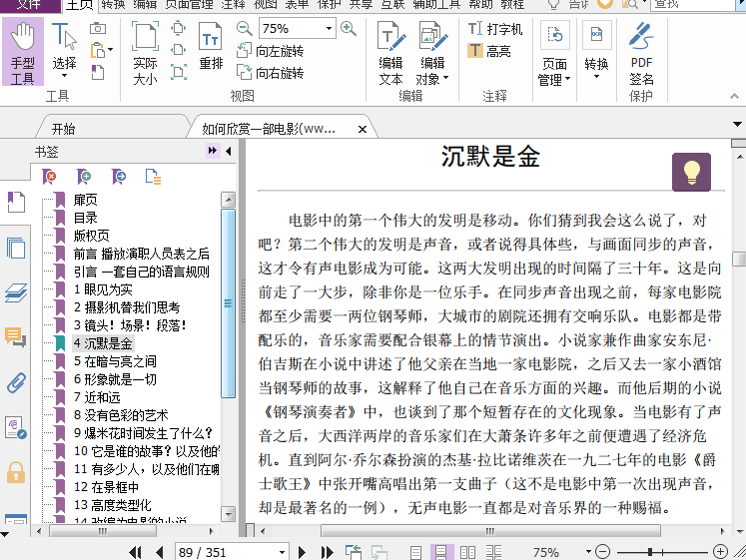Open bookmark 目录
The height and width of the screenshot is (560, 746).
point(86,218)
